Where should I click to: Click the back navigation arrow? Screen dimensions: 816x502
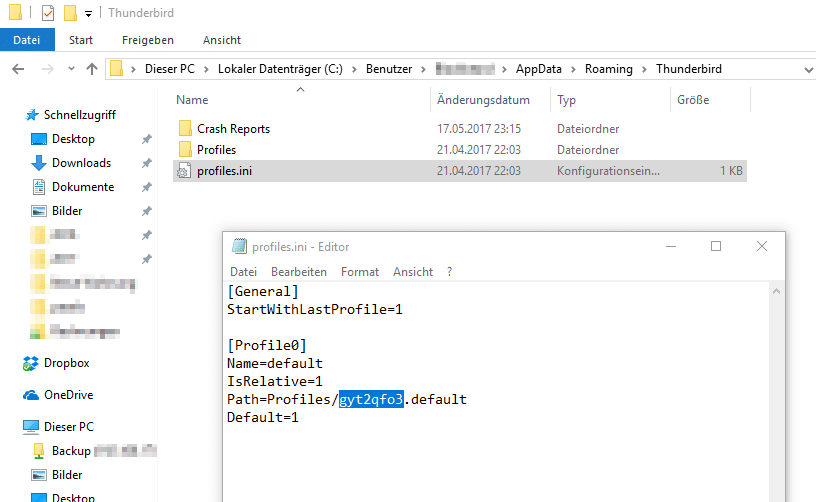click(19, 69)
